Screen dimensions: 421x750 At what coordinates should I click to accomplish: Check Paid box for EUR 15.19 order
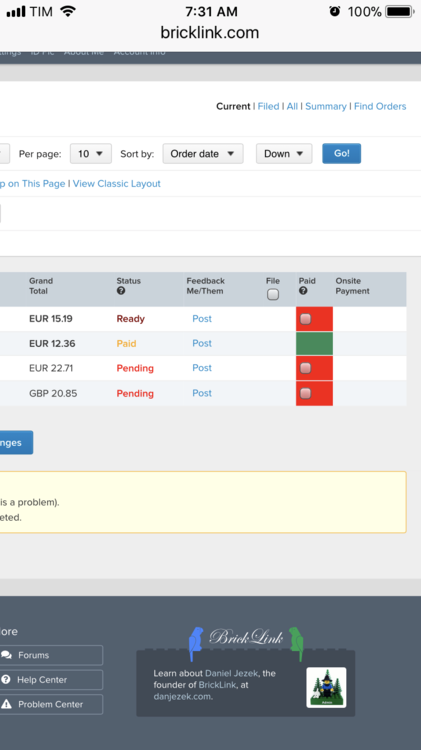point(305,319)
